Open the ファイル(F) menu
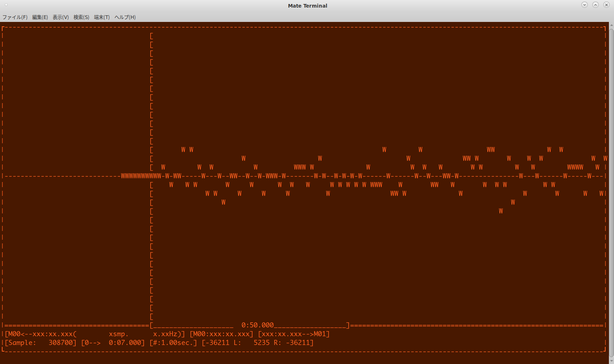 click(x=15, y=17)
